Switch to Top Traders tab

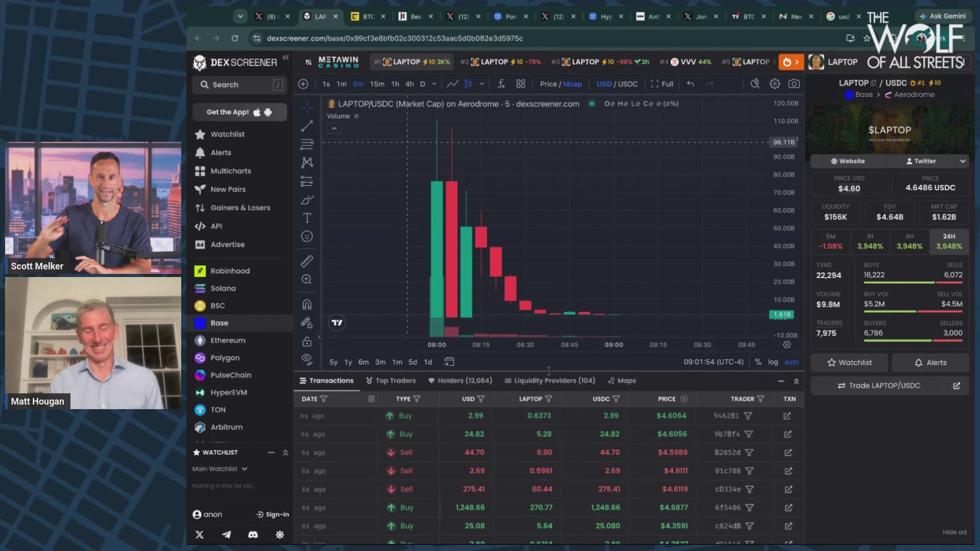click(391, 381)
